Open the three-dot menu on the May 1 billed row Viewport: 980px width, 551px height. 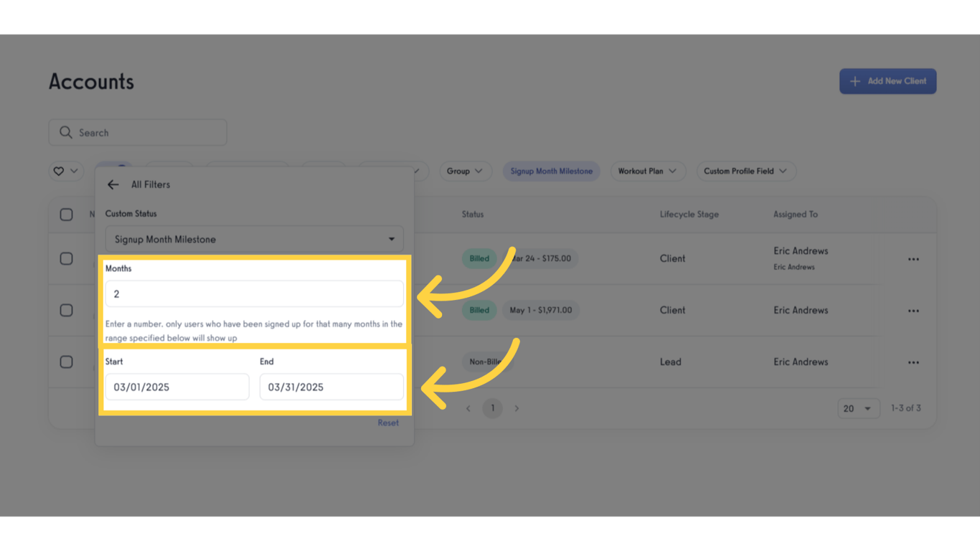913,310
